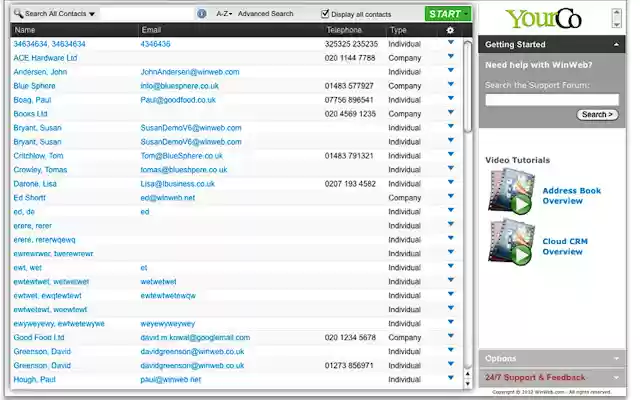Open contact Good Food Ltd
The height and width of the screenshot is (400, 640).
pyautogui.click(x=39, y=338)
